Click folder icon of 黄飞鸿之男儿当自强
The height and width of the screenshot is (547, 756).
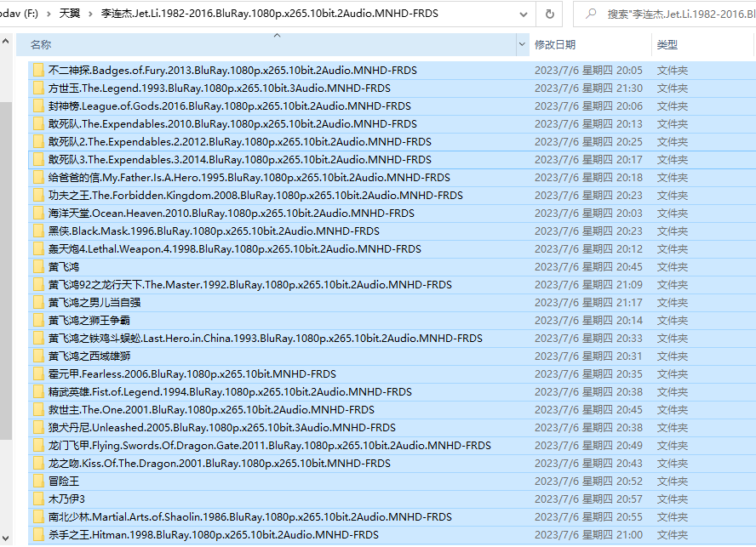tap(38, 302)
